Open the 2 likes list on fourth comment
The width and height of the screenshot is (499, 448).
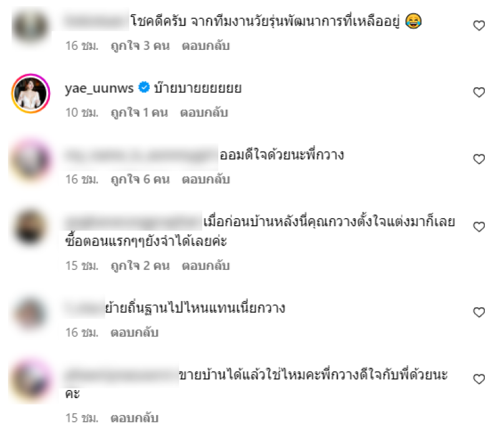point(140,266)
